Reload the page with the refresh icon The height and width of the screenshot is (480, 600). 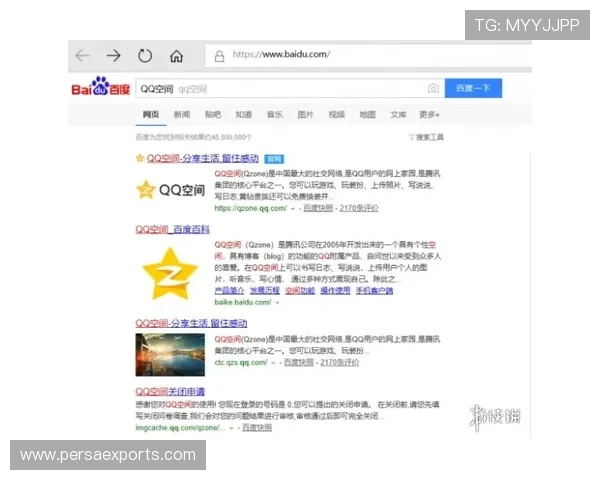pos(145,56)
